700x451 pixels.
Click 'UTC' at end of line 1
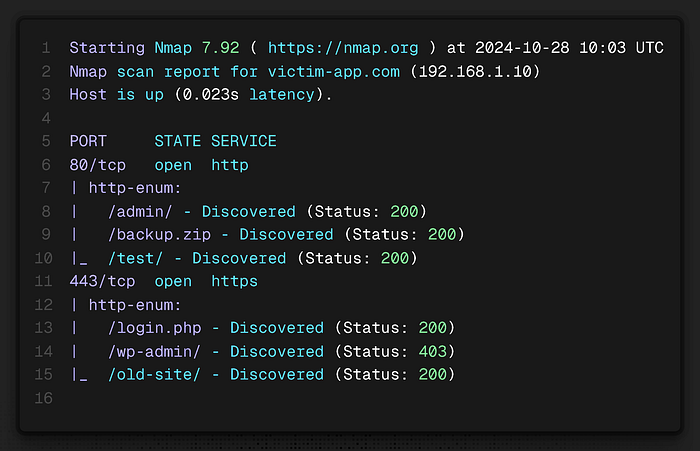pos(650,48)
